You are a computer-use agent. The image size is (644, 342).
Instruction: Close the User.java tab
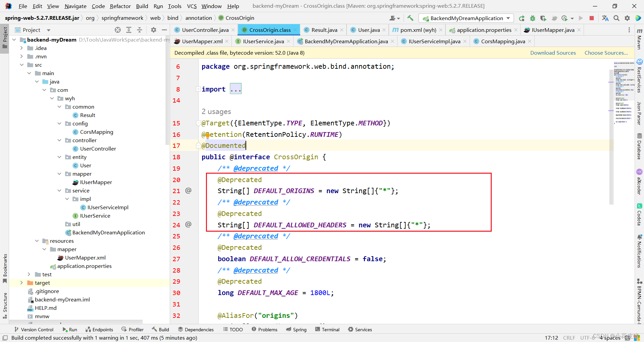tap(384, 30)
